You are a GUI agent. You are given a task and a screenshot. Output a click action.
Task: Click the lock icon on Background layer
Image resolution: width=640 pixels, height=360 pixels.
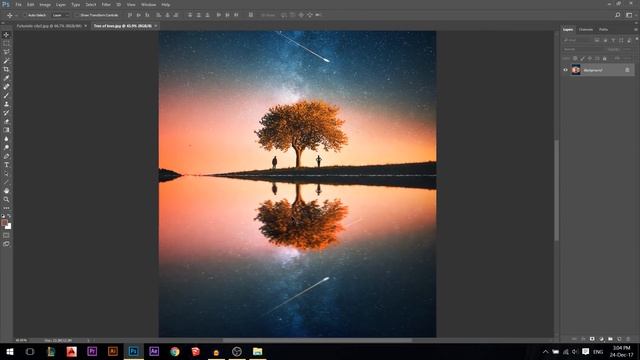(627, 70)
